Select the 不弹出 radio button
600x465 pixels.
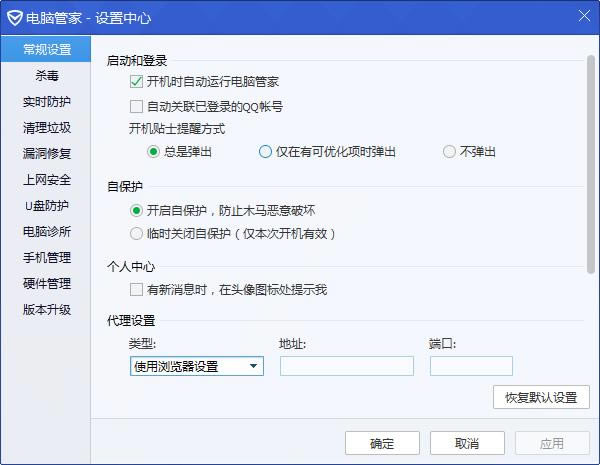tap(449, 152)
